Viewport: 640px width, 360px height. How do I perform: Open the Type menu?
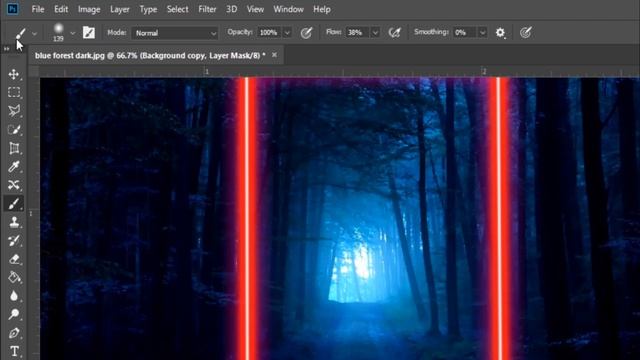pos(148,9)
